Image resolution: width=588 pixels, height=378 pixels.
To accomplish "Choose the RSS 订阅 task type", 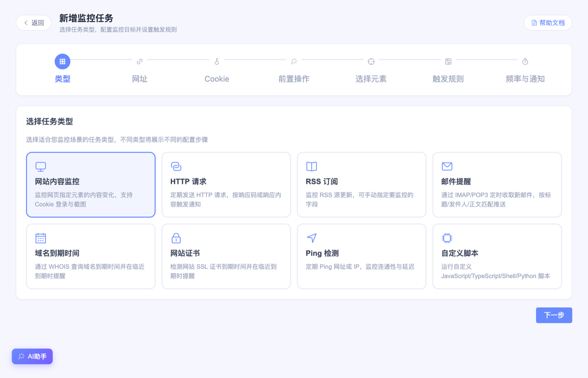I will 362,185.
